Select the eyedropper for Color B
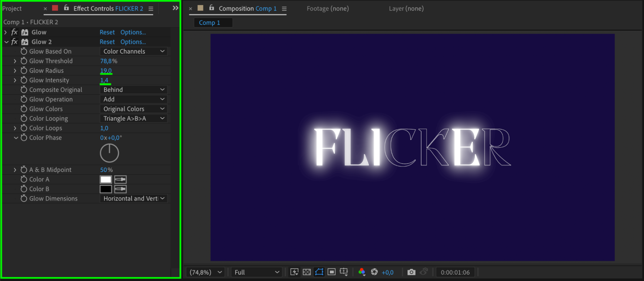The width and height of the screenshot is (644, 281). coord(120,189)
